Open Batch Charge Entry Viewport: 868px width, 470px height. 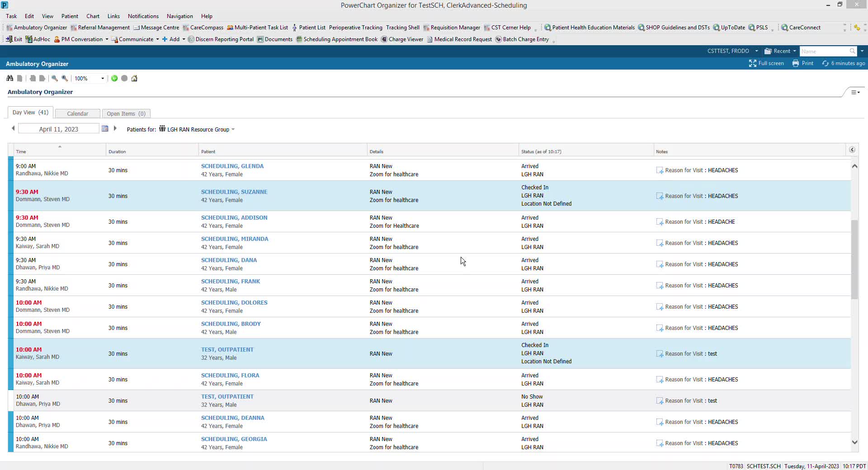[x=522, y=39]
